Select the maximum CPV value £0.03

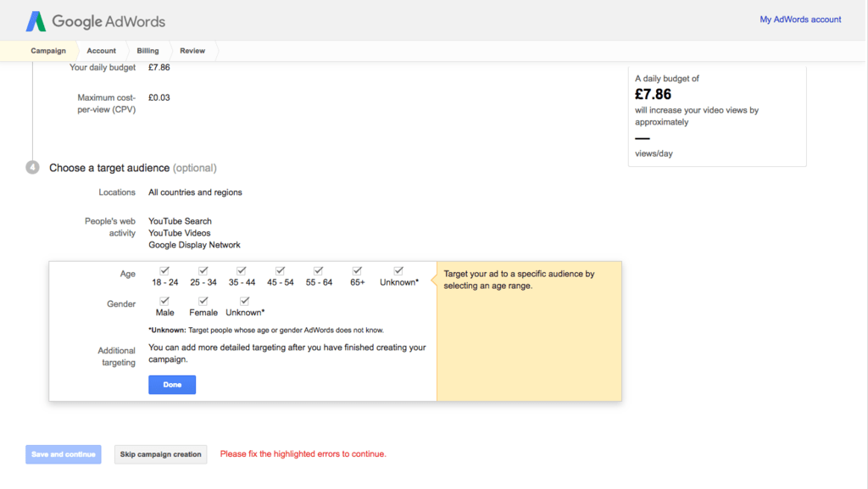tap(159, 98)
